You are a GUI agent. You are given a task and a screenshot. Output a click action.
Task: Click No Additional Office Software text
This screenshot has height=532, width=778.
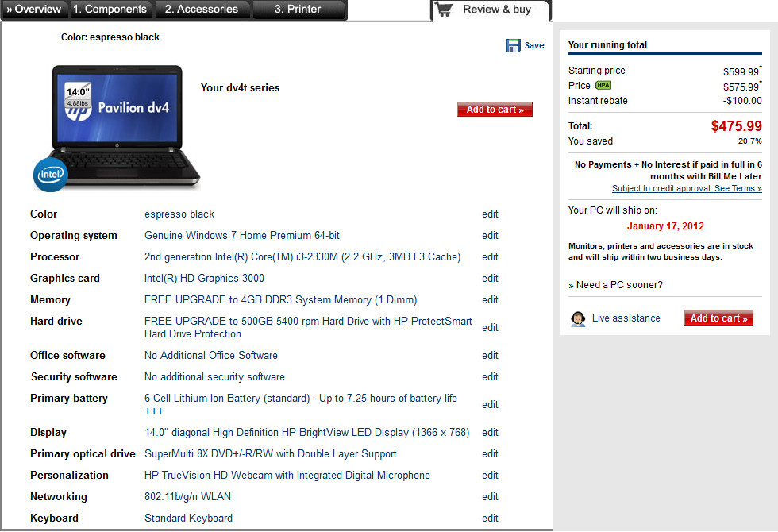click(x=211, y=356)
